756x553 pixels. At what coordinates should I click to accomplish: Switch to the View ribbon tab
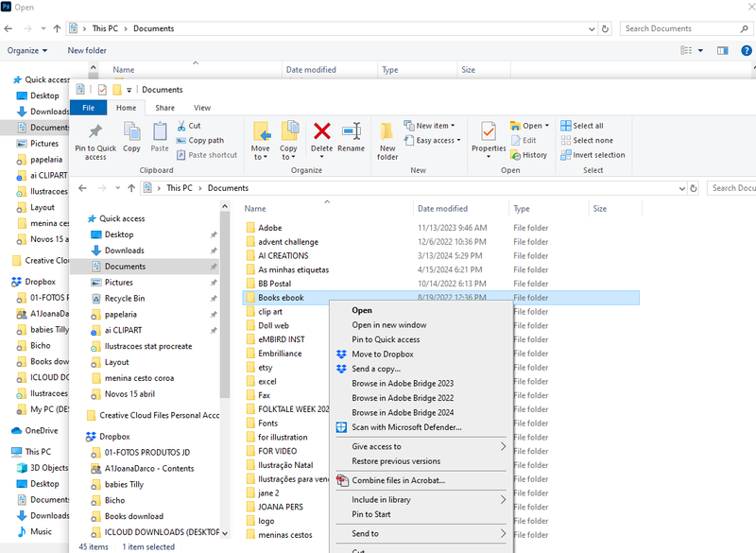203,107
